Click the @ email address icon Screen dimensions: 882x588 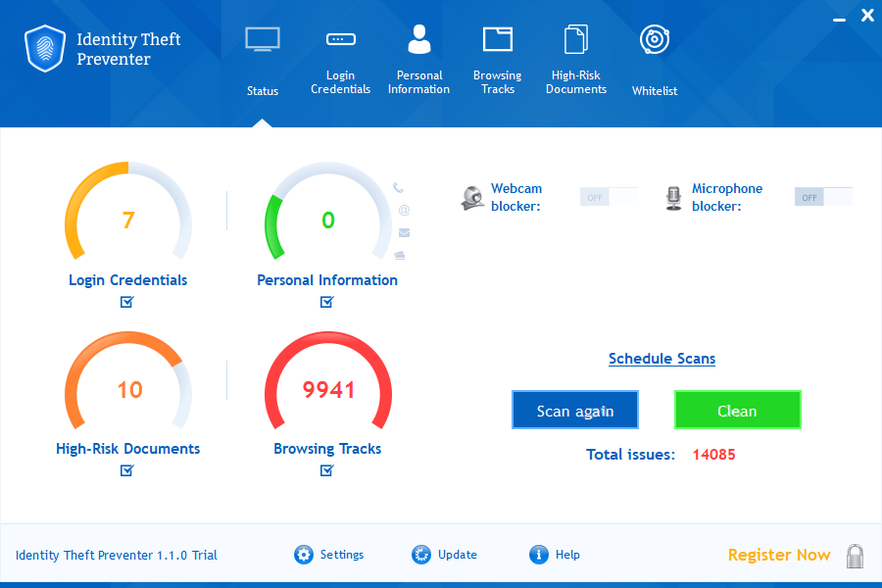[404, 210]
